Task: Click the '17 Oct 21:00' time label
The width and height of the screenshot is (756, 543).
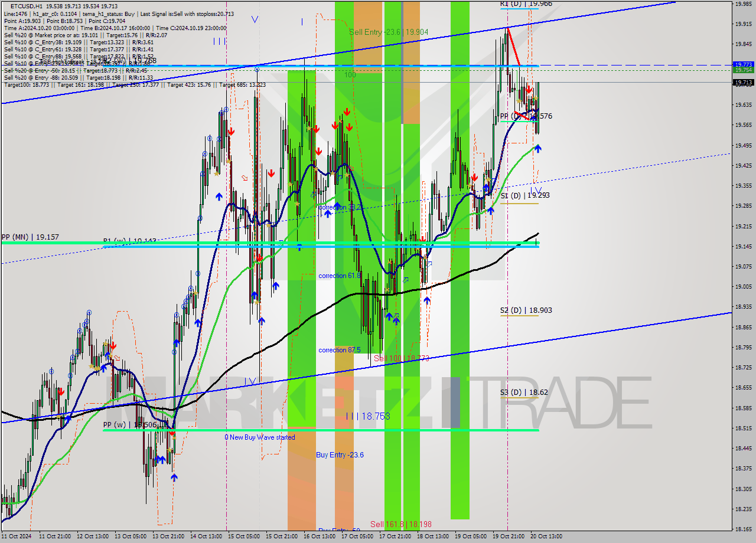Action: point(395,537)
